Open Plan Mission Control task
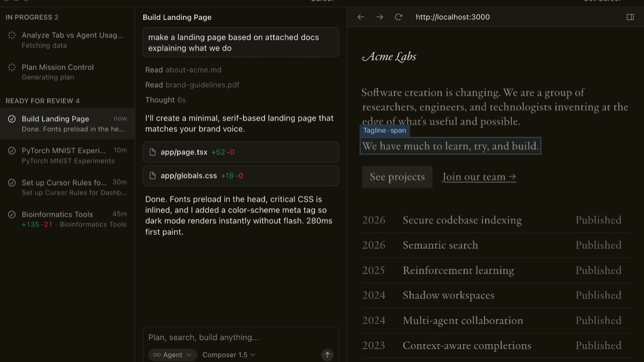644x362 pixels. 67,72
